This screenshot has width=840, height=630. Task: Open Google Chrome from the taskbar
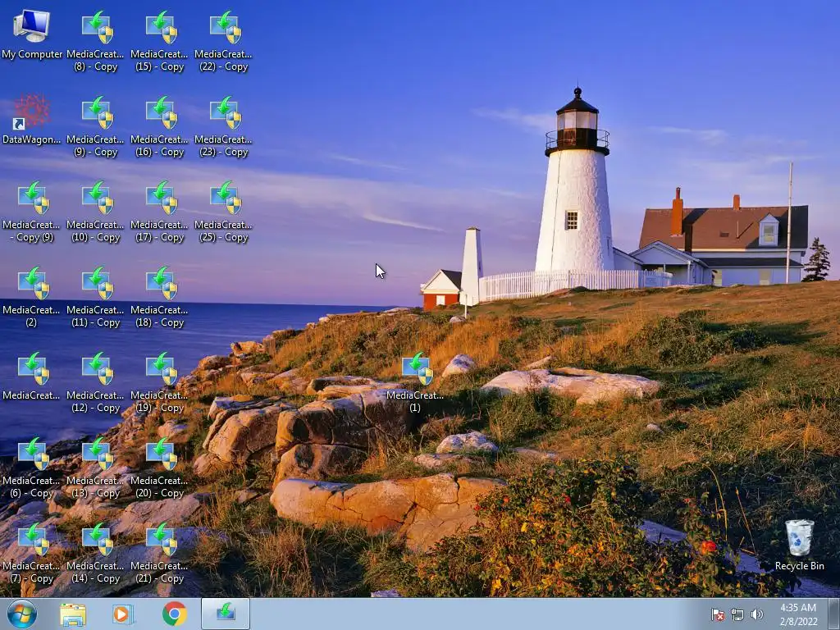click(x=174, y=614)
